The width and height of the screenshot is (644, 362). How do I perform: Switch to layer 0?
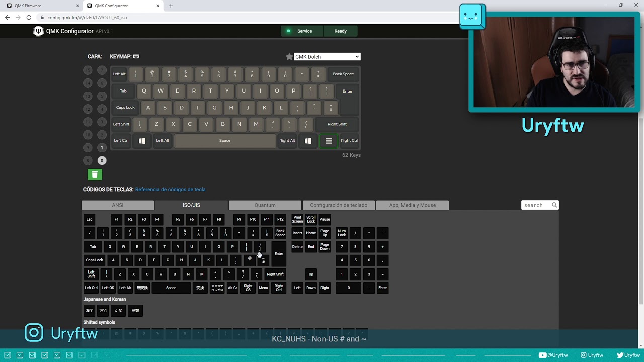pos(102,161)
